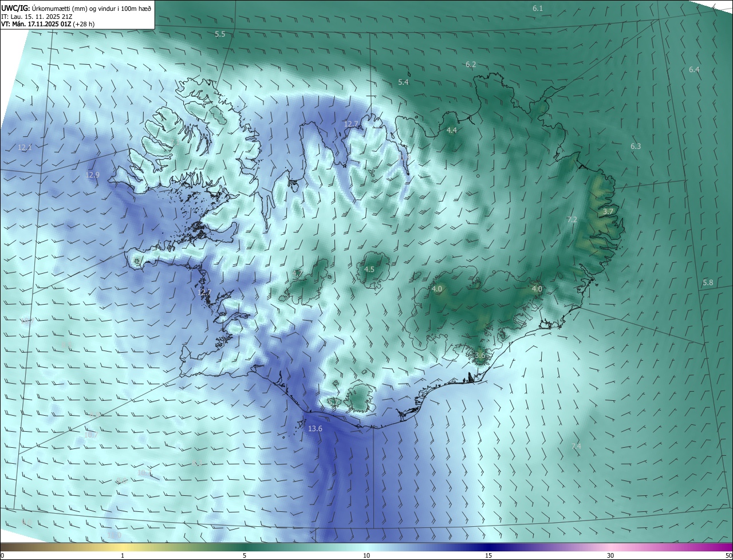The width and height of the screenshot is (733, 560).
Task: Click the 10 tick on the color scale
Action: pos(366,556)
